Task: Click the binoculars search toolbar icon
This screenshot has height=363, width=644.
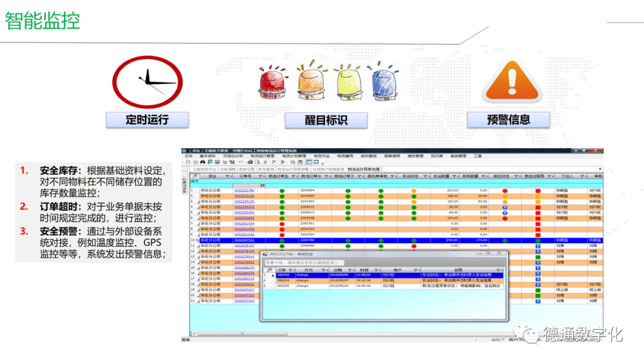Action: click(203, 162)
